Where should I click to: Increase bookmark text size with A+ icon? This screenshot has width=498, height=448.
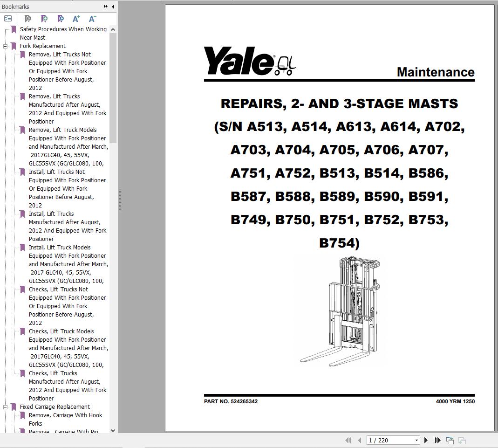coord(76,19)
